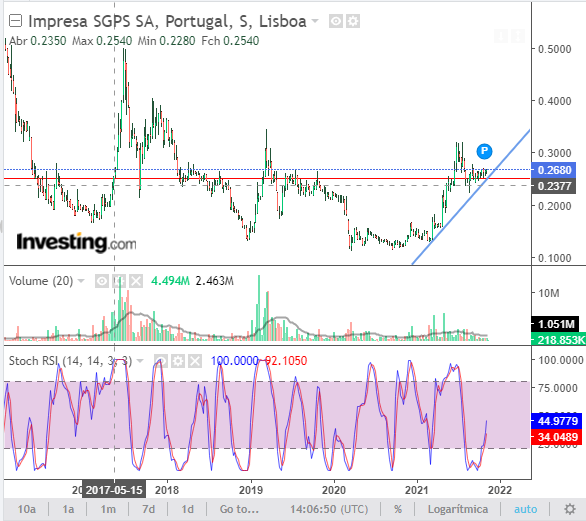Screen dimensions: 586x521
Task: Click the 0.1000 price axis label
Action: tap(555, 258)
